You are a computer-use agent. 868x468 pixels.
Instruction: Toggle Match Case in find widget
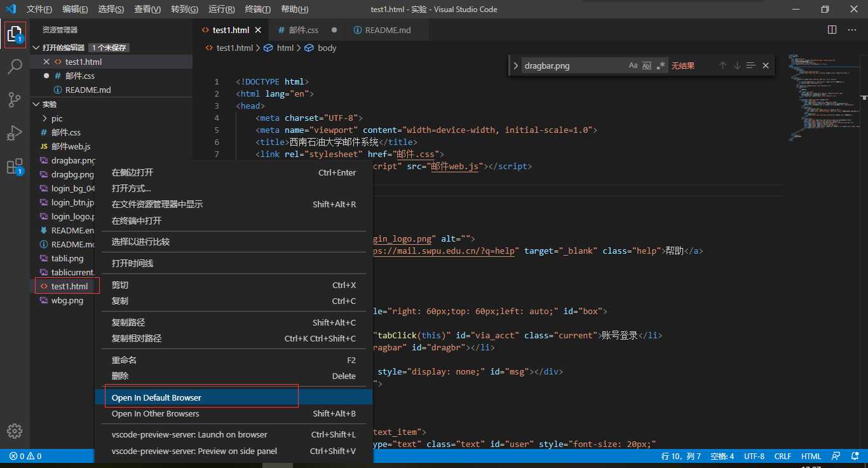coord(633,65)
